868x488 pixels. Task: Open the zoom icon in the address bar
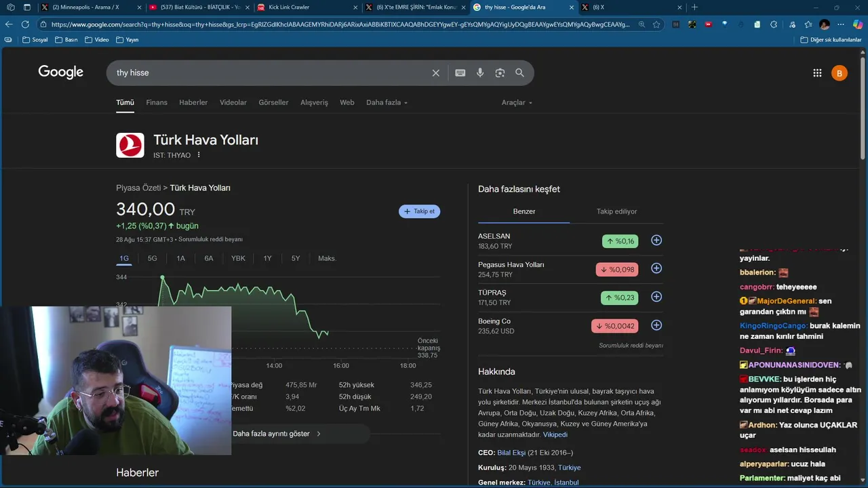642,24
